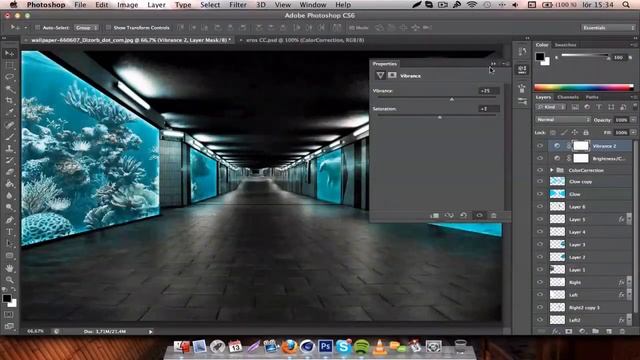640x360 pixels.
Task: Toggle adjustment visibility in Properties panel
Action: coord(479,216)
